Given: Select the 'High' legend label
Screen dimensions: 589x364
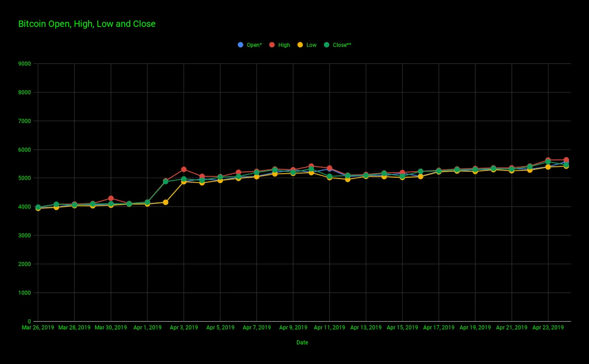Looking at the screenshot, I should [284, 45].
